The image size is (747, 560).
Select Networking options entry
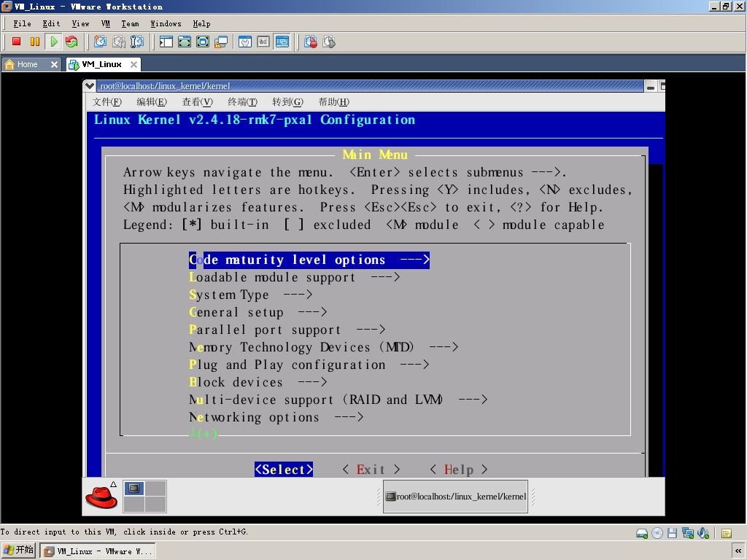276,417
